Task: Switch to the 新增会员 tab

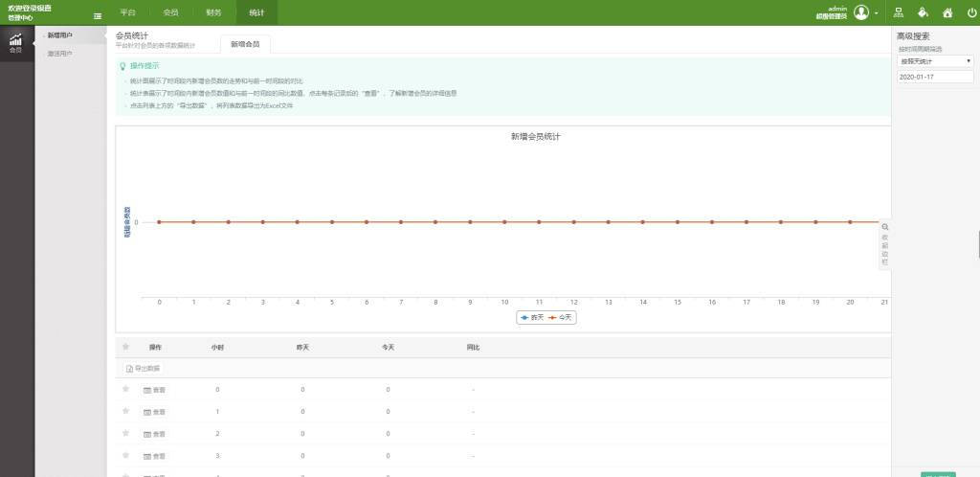Action: 245,44
